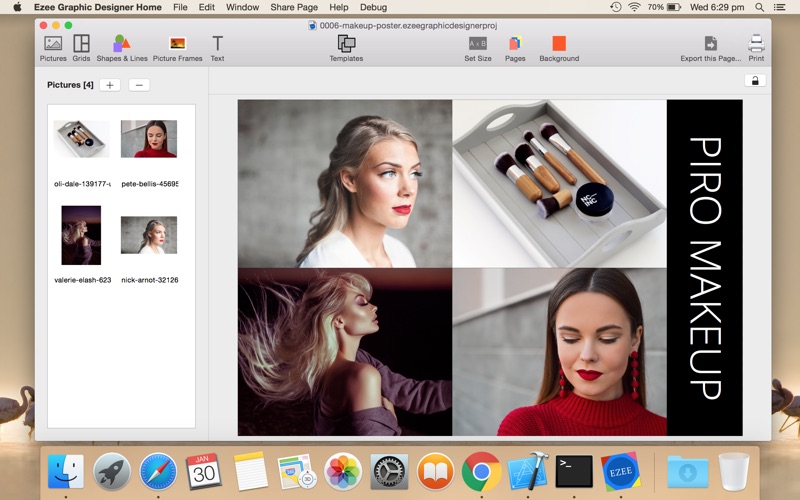Open Launchpad from the dock

[x=112, y=471]
